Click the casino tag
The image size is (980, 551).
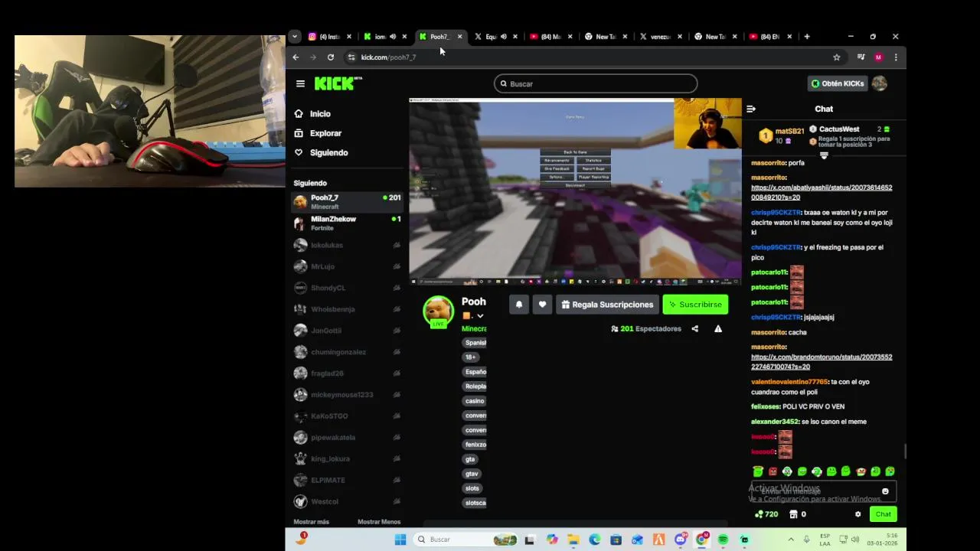[475, 401]
